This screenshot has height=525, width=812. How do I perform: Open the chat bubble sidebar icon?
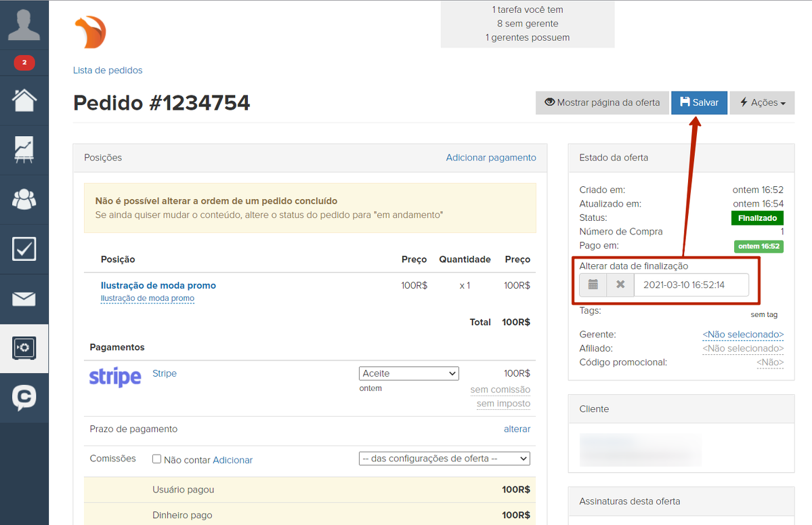(x=24, y=398)
